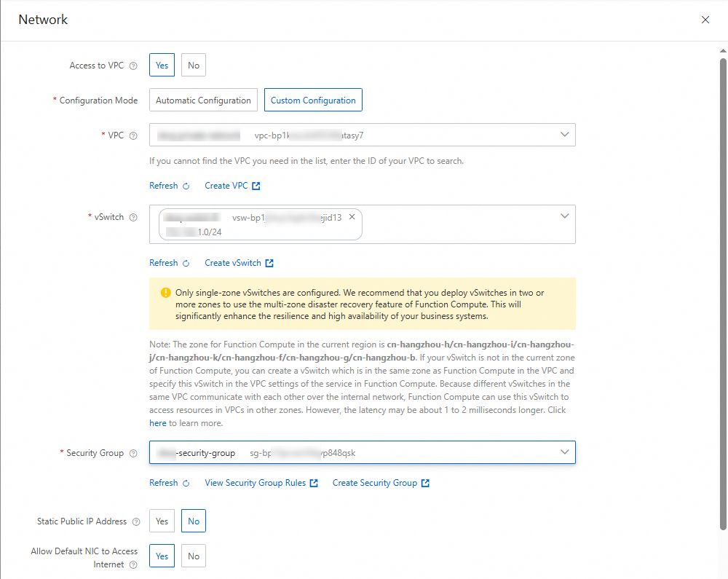
Task: Open Create VPC link
Action: coord(226,186)
